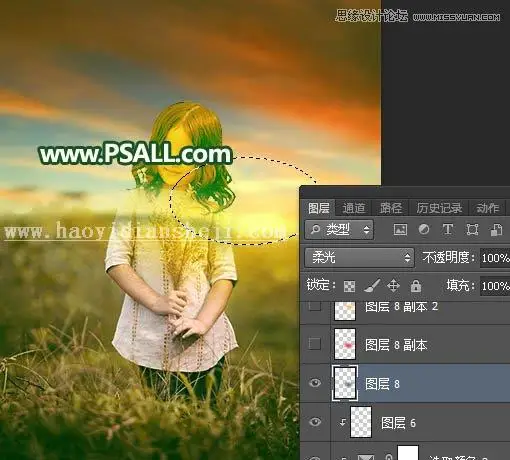The width and height of the screenshot is (510, 460).
Task: Lock transparent pixels icon
Action: click(x=349, y=286)
